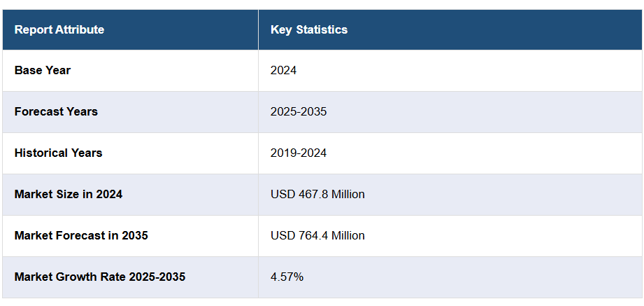The width and height of the screenshot is (644, 306).
Task: Click the 2019-2024 historical years value
Action: pyautogui.click(x=299, y=153)
